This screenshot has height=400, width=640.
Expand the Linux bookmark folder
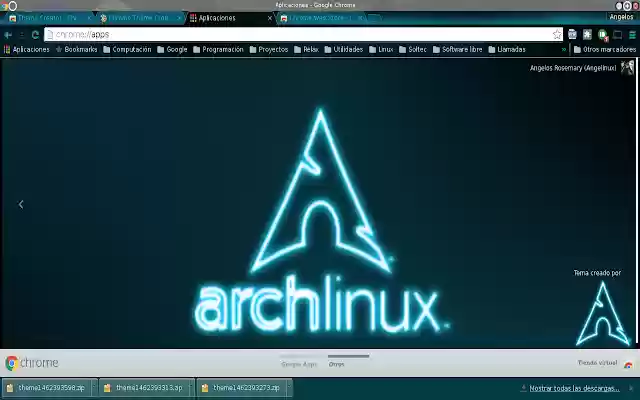[x=381, y=49]
